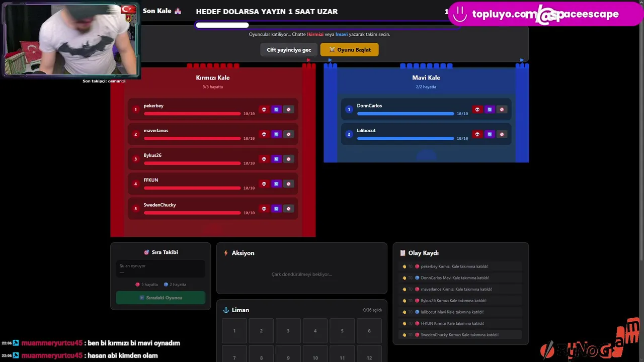Click the skull icon for maverlanos

[x=264, y=134]
